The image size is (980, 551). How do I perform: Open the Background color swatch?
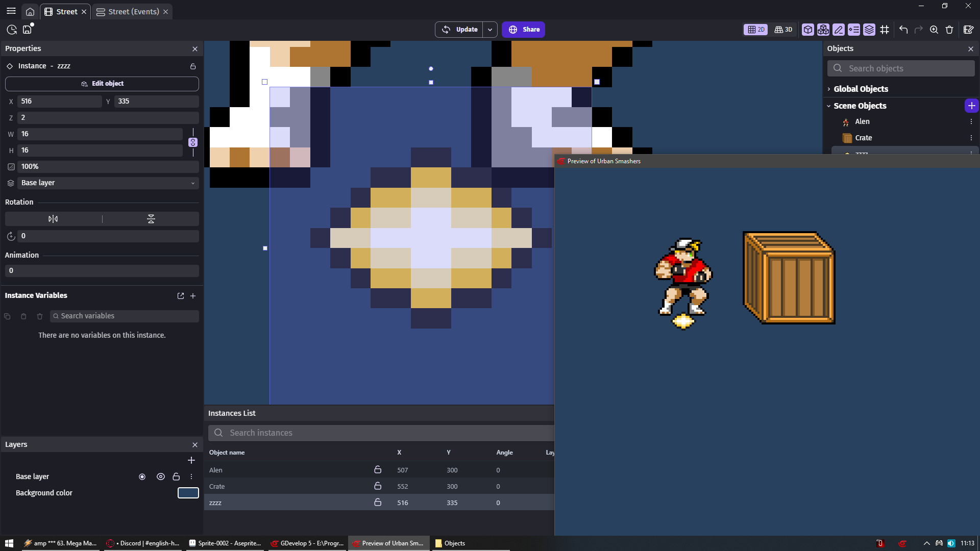coord(188,493)
